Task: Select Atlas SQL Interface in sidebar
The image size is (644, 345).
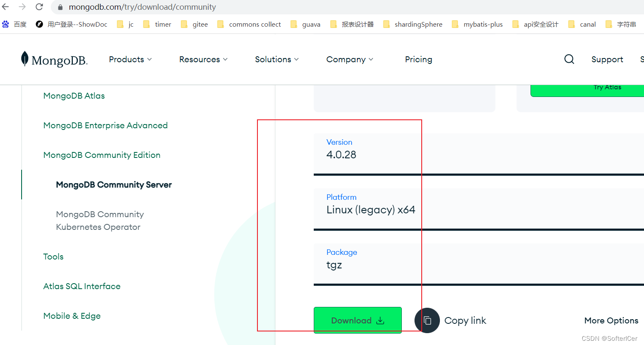Action: [x=82, y=286]
